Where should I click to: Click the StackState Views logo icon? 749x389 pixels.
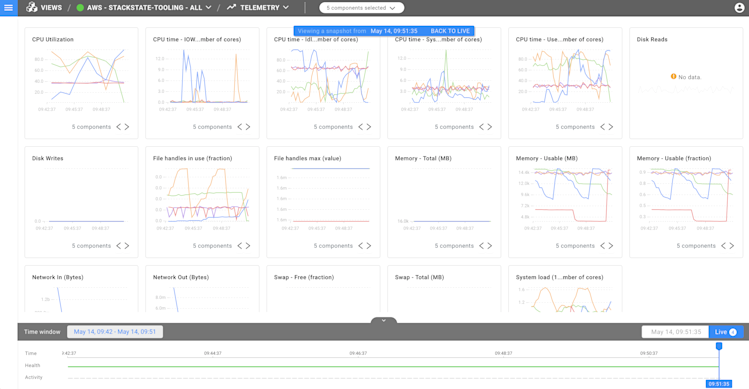point(32,7)
